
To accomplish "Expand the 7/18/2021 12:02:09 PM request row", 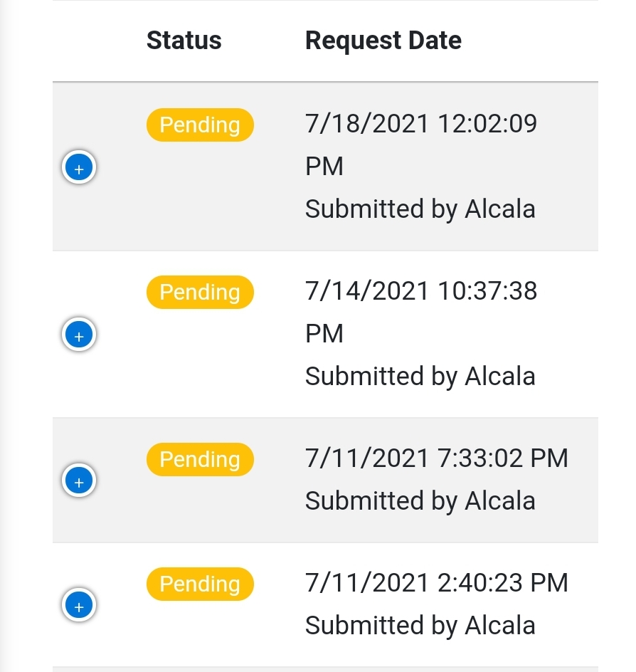I will 79,167.
